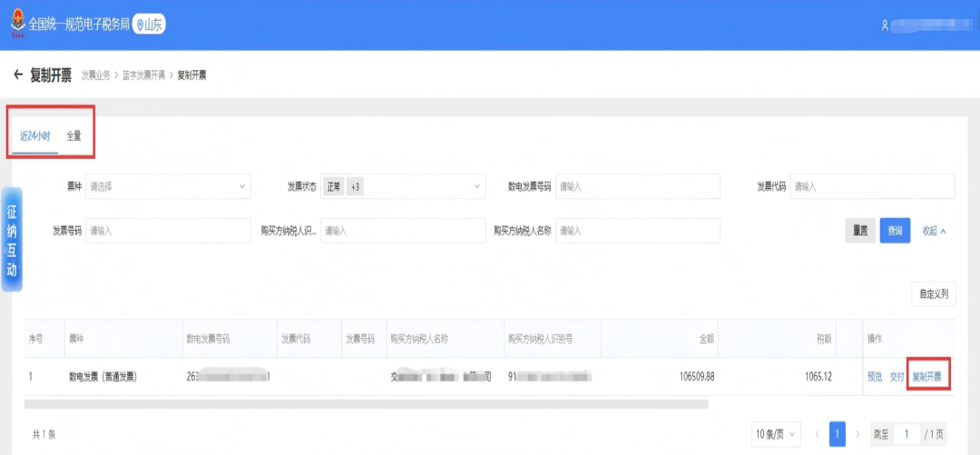Click the 发票业务 breadcrumb
Screen dimensions: 980x455
click(x=95, y=75)
